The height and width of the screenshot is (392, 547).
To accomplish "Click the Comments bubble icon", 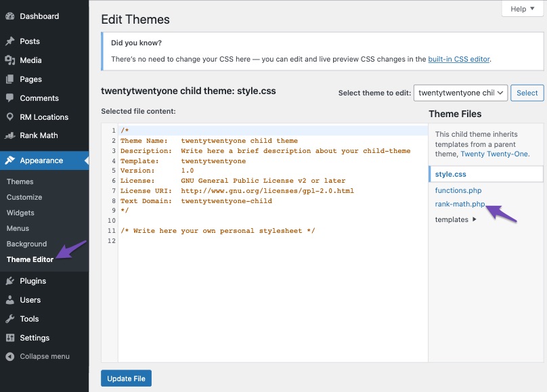I will [10, 98].
